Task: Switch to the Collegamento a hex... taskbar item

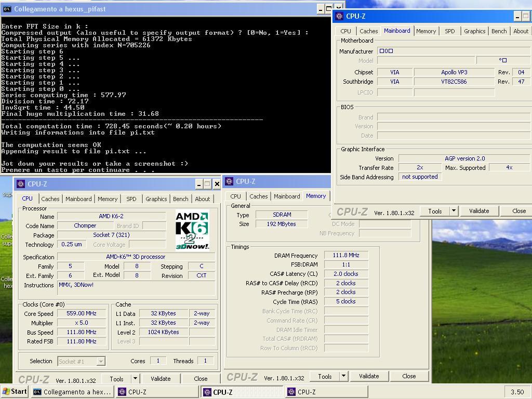Action: click(73, 392)
